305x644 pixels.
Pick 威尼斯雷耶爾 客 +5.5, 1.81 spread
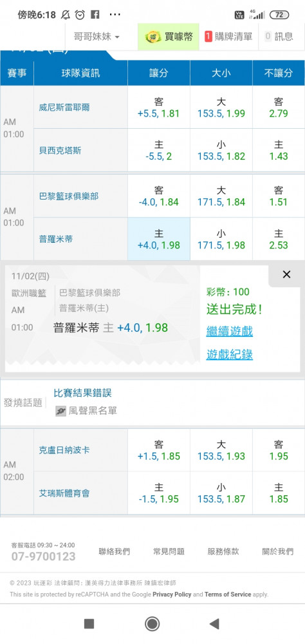click(x=159, y=107)
